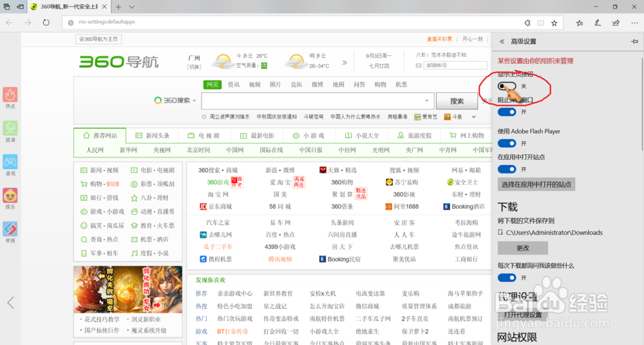Open the Edge more actions menu
Screen dimensions: 644x345
[x=634, y=23]
